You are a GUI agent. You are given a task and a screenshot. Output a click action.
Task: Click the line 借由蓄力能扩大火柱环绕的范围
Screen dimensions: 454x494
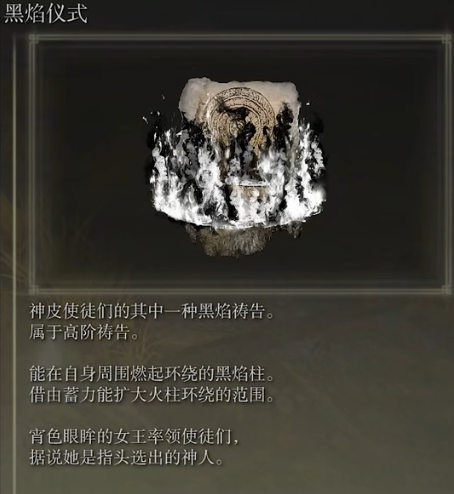point(152,395)
